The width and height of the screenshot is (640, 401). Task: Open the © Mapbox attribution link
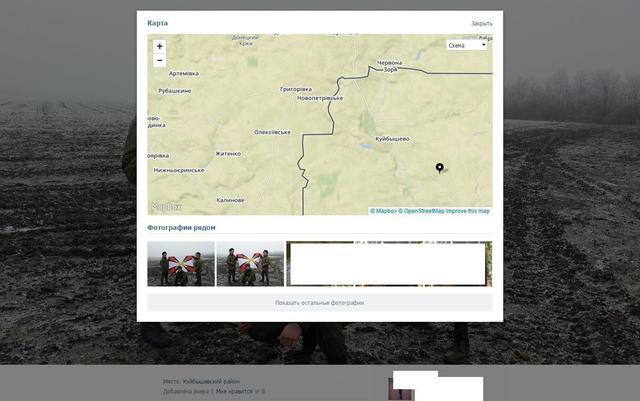383,211
